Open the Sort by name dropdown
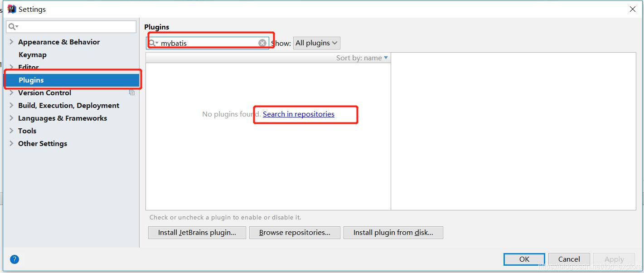644x273 pixels. point(362,58)
